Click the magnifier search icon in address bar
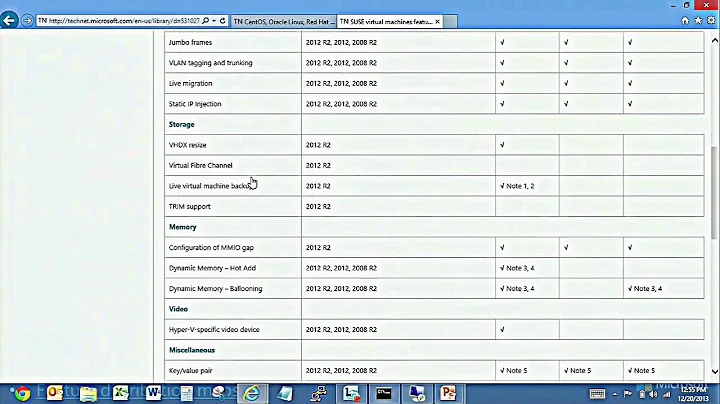 [206, 21]
